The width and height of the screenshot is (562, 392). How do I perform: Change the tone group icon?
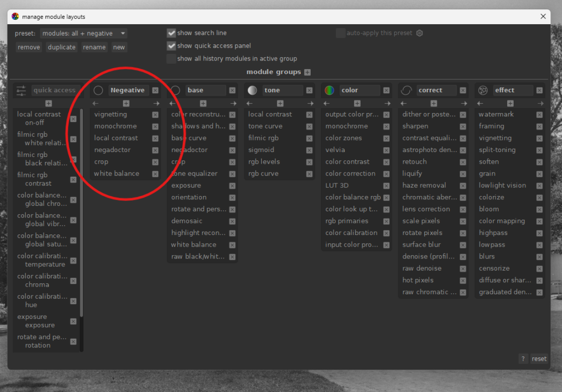(252, 91)
